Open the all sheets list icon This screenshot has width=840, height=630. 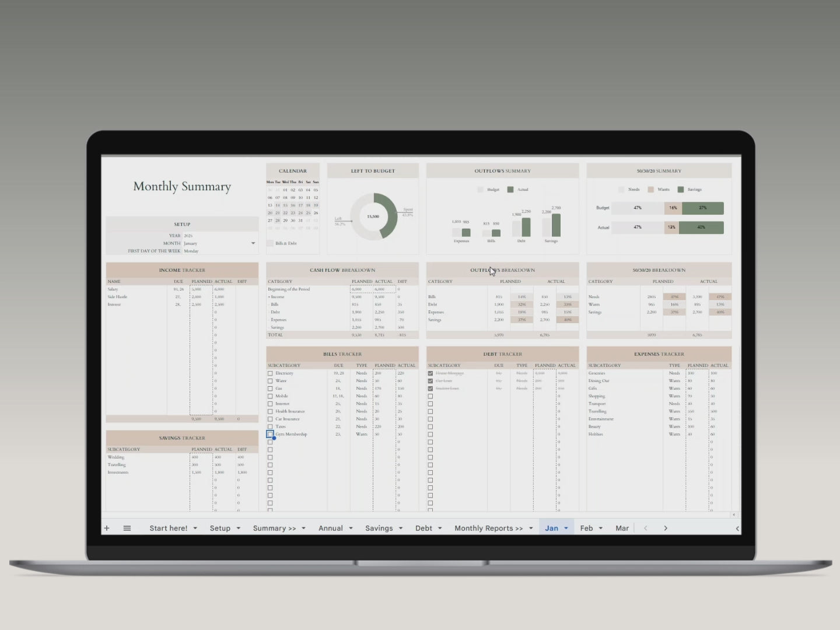click(127, 528)
